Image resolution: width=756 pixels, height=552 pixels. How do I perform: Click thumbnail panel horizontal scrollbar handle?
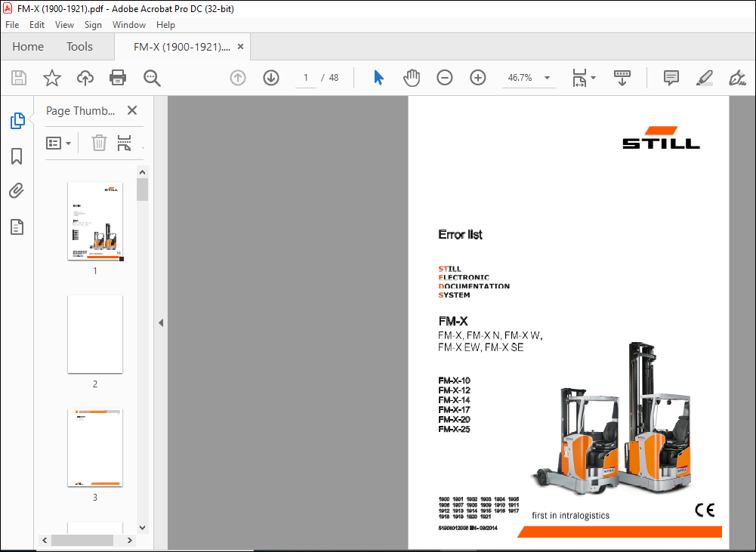click(82, 541)
